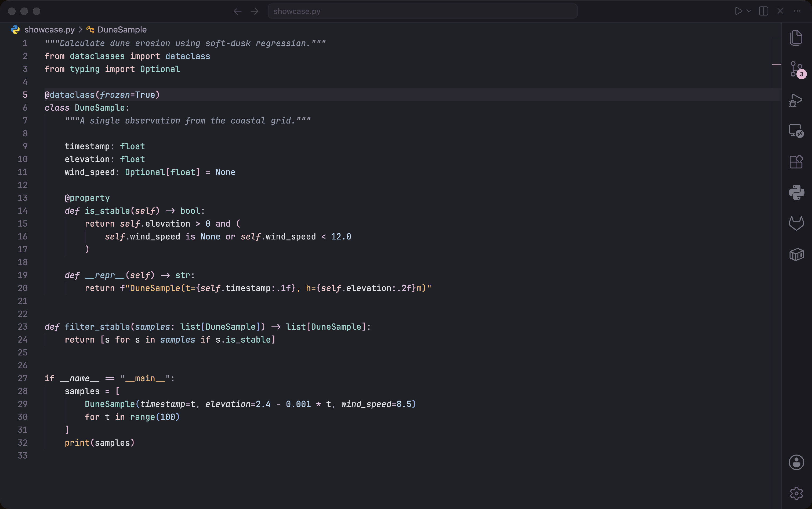The width and height of the screenshot is (812, 509).
Task: Click the @property decorator
Action: click(x=87, y=198)
